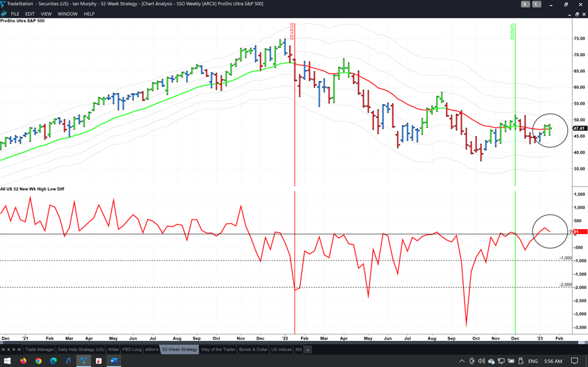The width and height of the screenshot is (588, 367).
Task: Switch to the Trade Manager tab
Action: (39, 349)
